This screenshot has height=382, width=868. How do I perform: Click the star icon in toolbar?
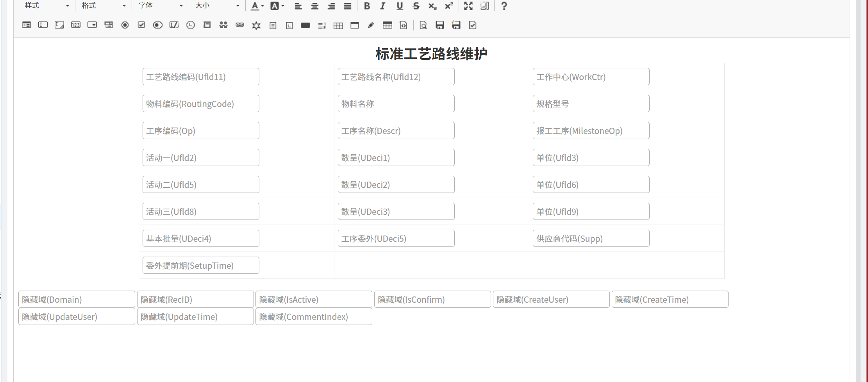[x=256, y=25]
